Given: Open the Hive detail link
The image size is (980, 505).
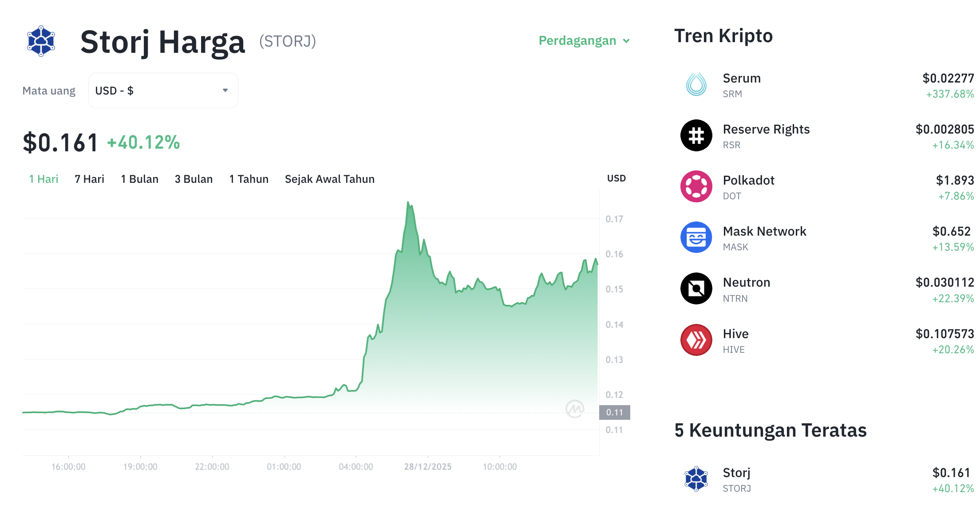Looking at the screenshot, I should point(735,333).
